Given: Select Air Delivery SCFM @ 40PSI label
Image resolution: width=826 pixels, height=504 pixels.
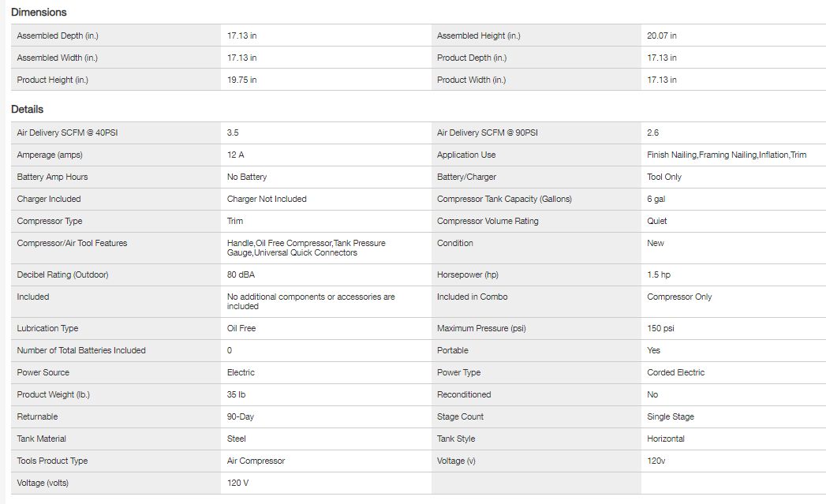Looking at the screenshot, I should coord(67,133).
